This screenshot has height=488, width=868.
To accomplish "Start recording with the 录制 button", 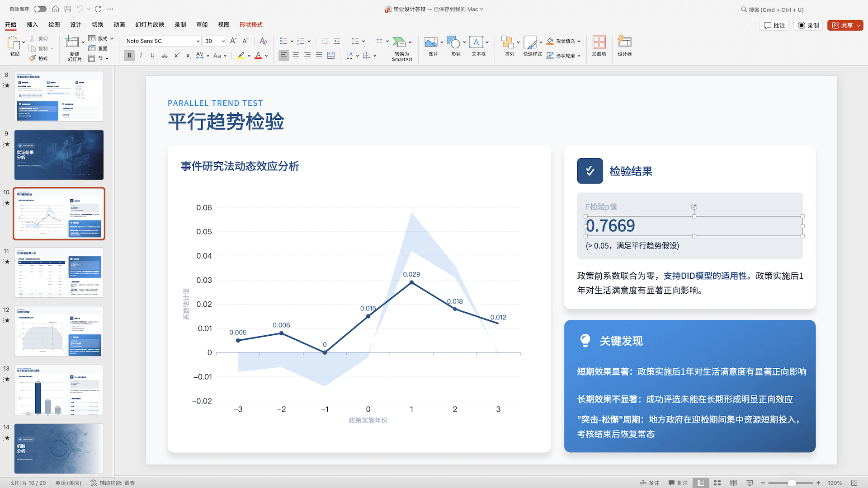I will pos(808,25).
